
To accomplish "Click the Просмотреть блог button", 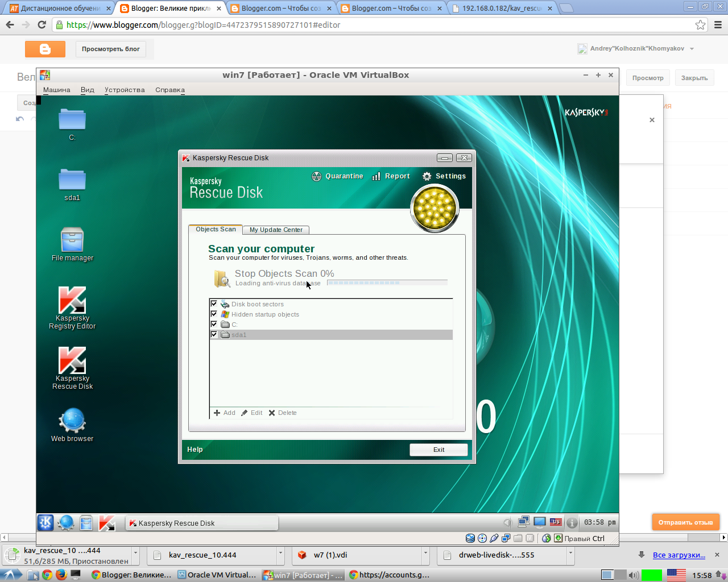I will coord(110,49).
